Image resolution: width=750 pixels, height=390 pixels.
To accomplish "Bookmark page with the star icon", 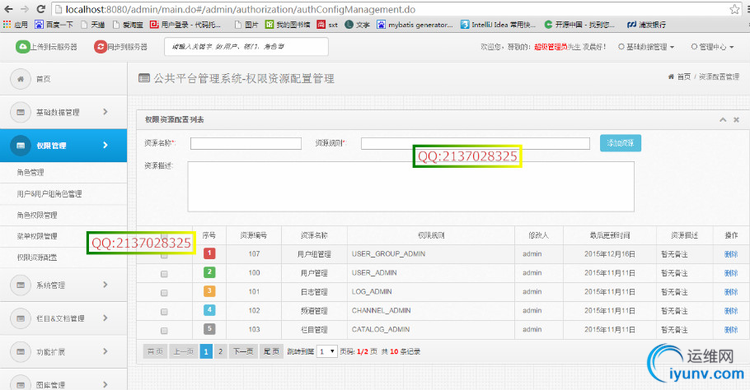I will coord(734,9).
